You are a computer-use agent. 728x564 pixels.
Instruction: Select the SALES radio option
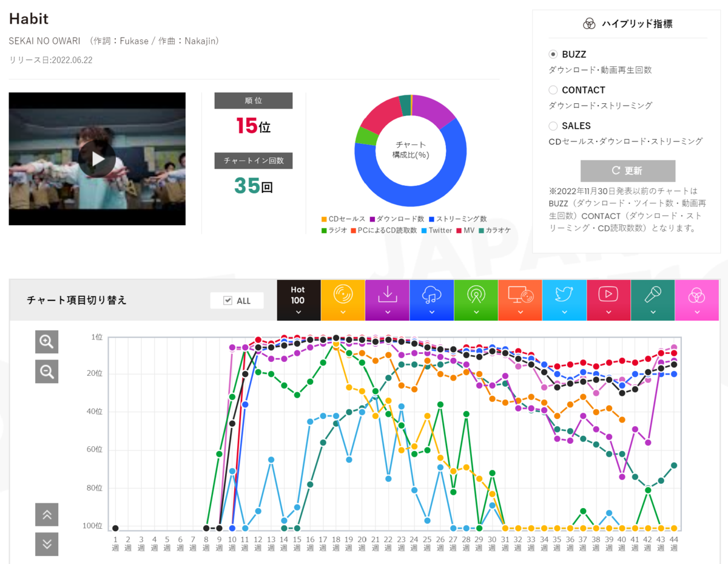[x=553, y=126]
